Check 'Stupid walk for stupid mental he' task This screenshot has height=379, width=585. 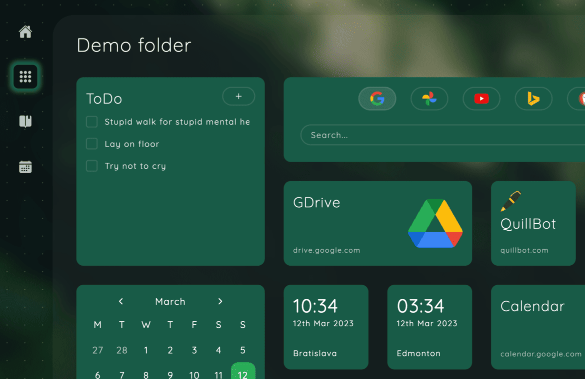92,122
